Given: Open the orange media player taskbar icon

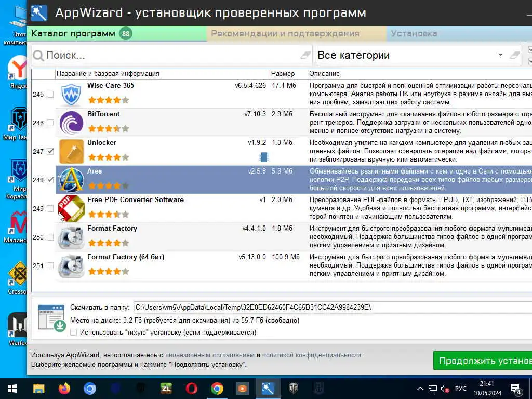Looking at the screenshot, I should coord(242,389).
